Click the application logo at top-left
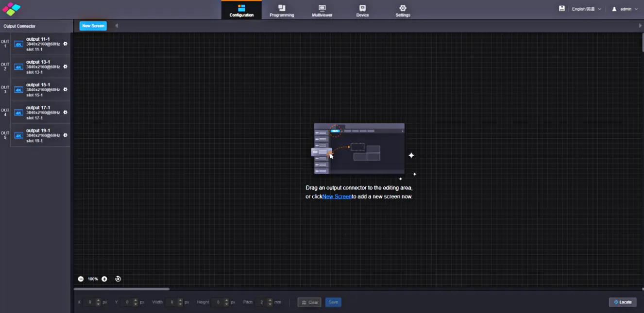The image size is (644, 313). (x=12, y=9)
